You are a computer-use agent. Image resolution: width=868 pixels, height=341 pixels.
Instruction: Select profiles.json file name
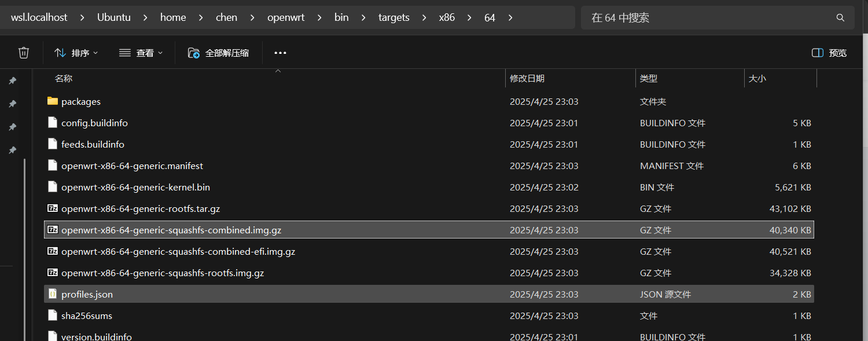click(87, 295)
